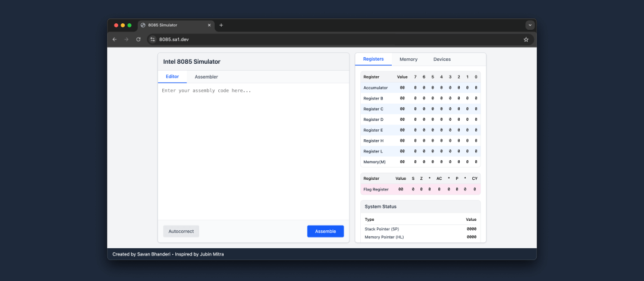Reload the page with refresh icon
Viewport: 644px width, 281px height.
coord(138,39)
